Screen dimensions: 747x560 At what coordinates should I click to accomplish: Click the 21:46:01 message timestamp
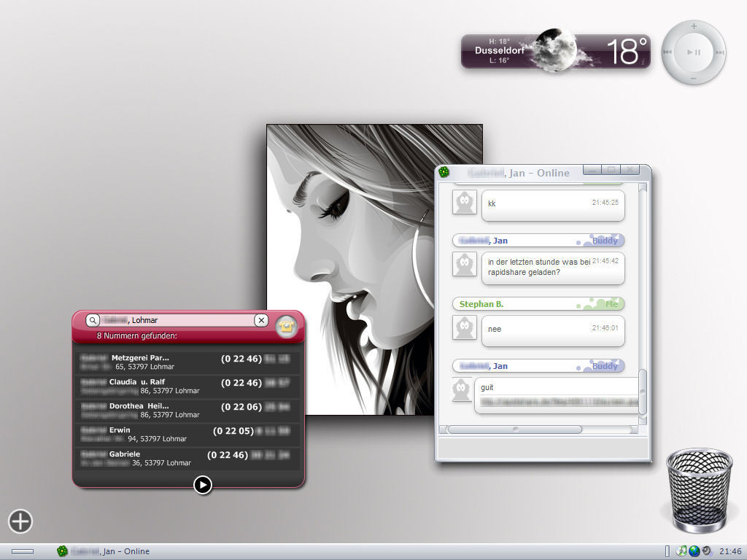[x=605, y=327]
